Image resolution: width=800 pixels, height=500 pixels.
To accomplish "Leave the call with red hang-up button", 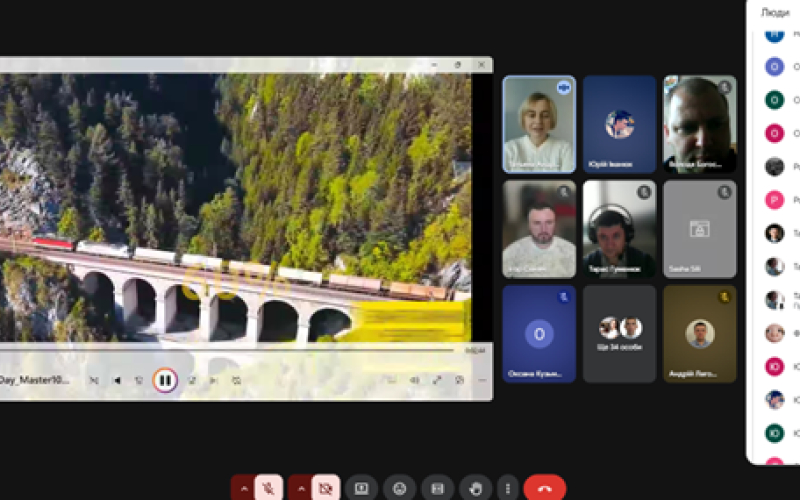I will coord(544,488).
